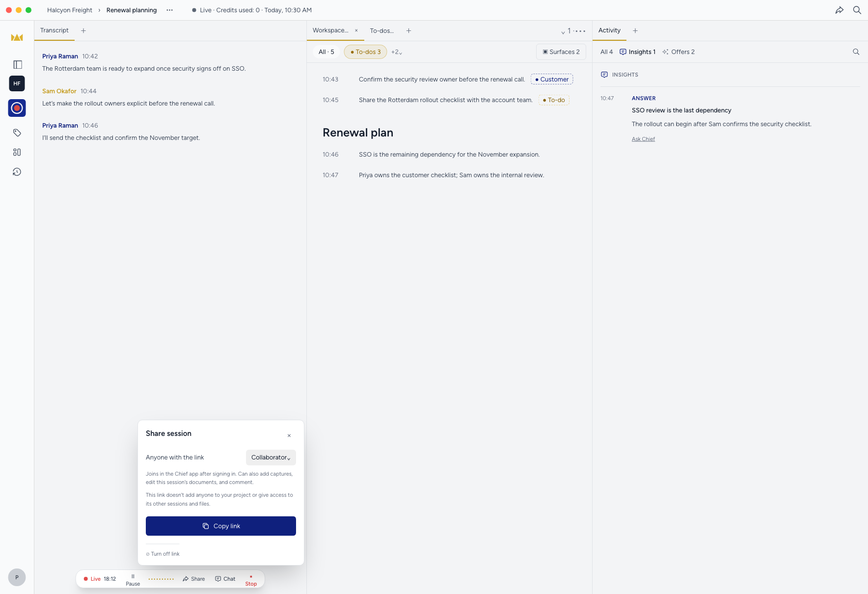This screenshot has height=594, width=868.
Task: Open the HF project badge
Action: coord(17,83)
